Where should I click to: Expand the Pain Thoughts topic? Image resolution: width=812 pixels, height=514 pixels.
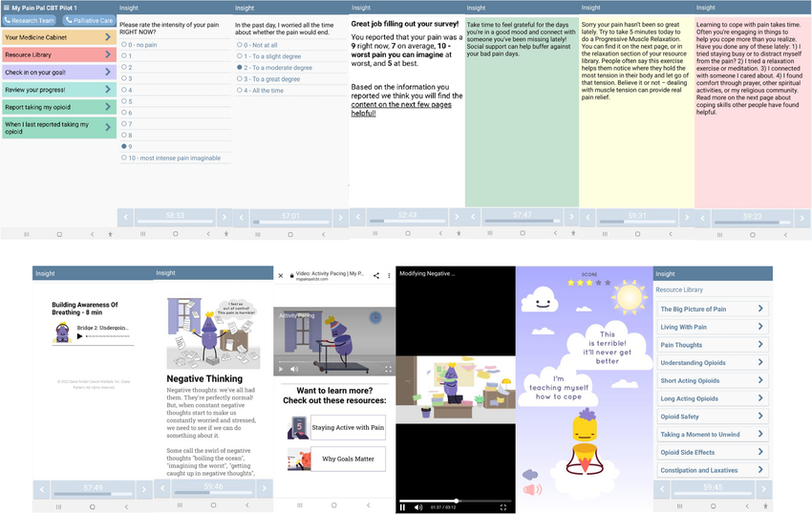pyautogui.click(x=712, y=345)
